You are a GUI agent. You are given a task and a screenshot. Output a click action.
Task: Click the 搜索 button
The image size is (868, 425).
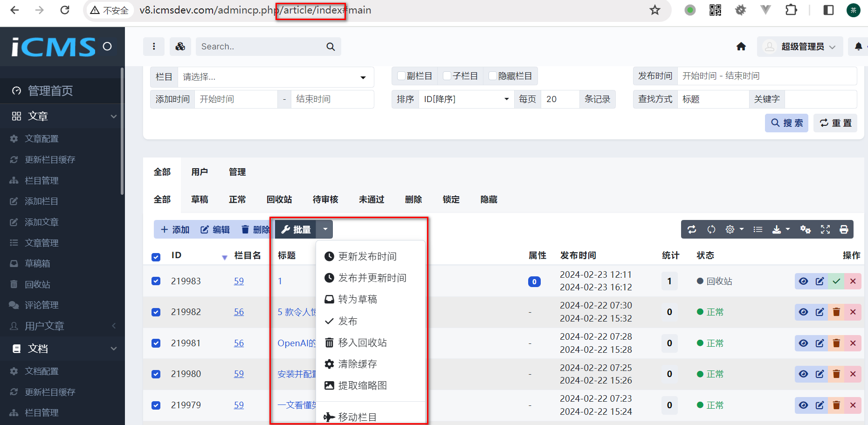pos(786,123)
